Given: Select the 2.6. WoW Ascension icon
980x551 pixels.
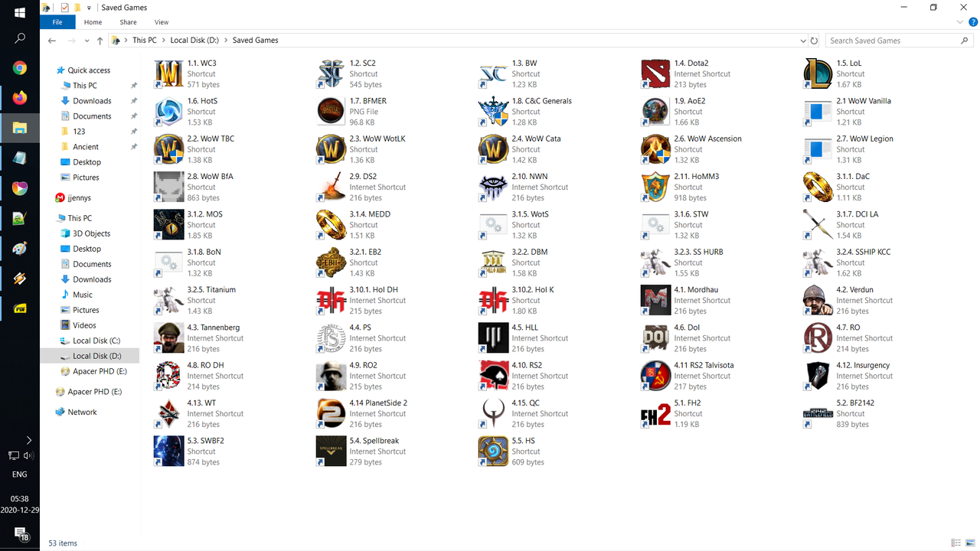Looking at the screenshot, I should click(x=655, y=149).
